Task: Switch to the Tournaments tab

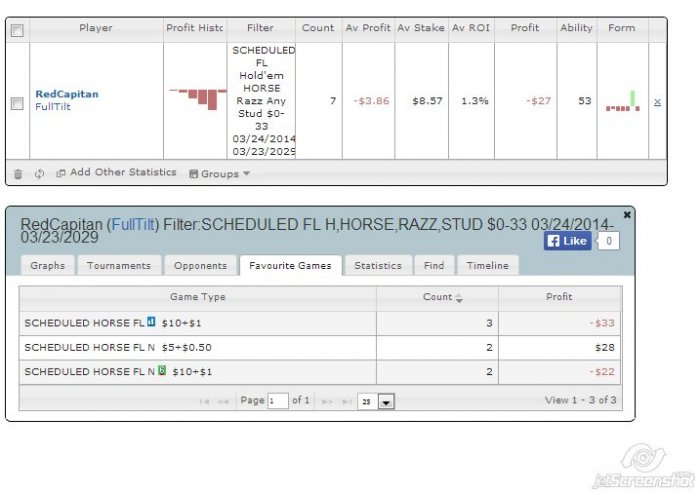Action: [119, 266]
